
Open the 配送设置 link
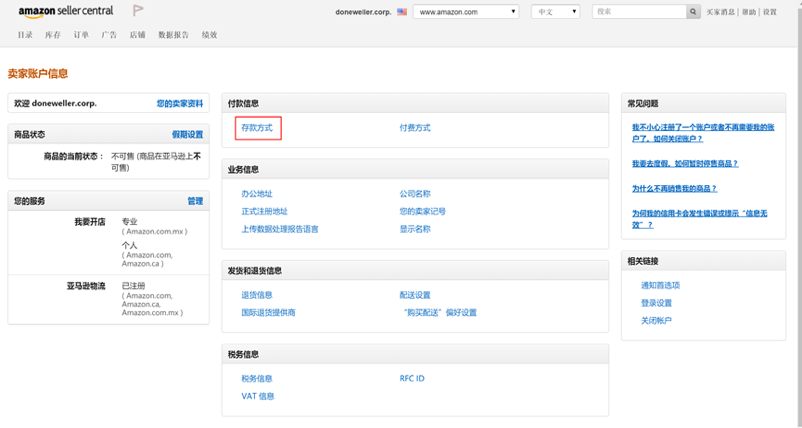pyautogui.click(x=415, y=295)
